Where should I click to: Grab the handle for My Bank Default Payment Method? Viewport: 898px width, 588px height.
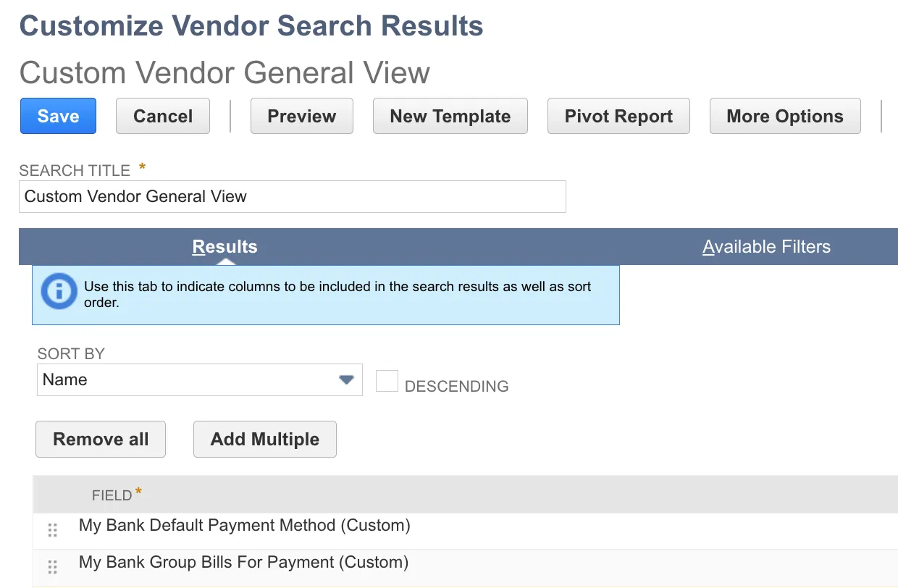point(52,530)
